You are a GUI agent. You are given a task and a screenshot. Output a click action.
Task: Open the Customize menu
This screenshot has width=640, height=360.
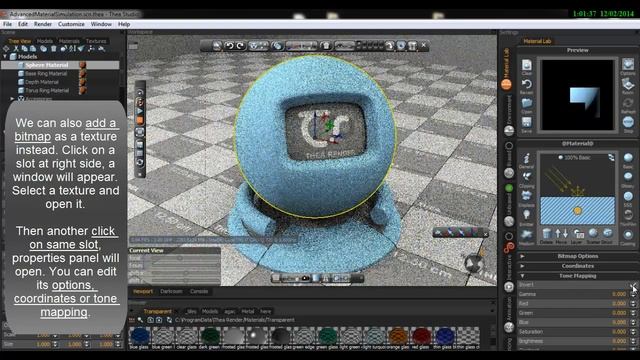tap(71, 24)
